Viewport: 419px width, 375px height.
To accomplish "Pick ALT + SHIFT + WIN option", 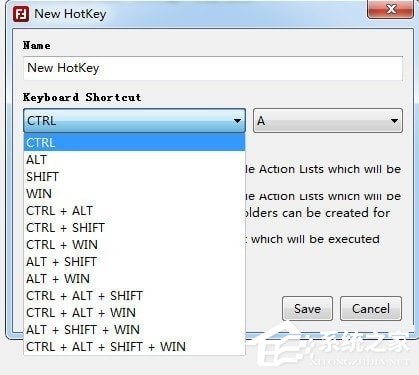I will pos(134,330).
